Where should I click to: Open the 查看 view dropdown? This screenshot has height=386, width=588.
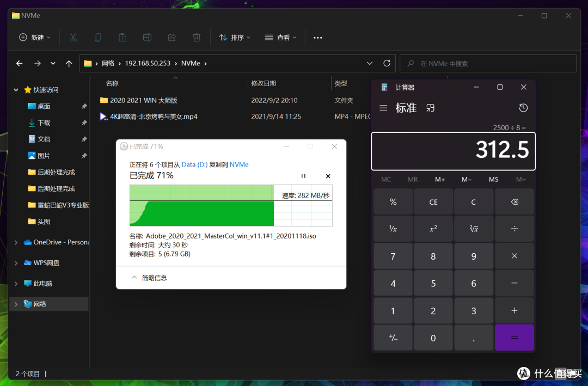280,37
